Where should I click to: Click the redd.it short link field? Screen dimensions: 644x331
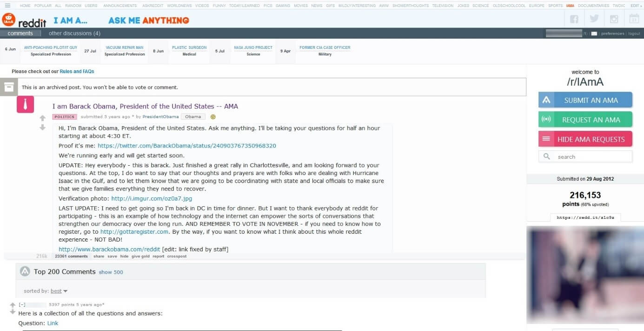click(585, 217)
